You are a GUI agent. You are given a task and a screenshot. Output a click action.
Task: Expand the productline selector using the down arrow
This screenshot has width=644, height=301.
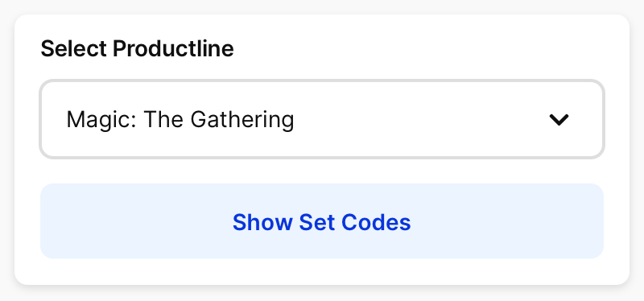click(x=559, y=119)
